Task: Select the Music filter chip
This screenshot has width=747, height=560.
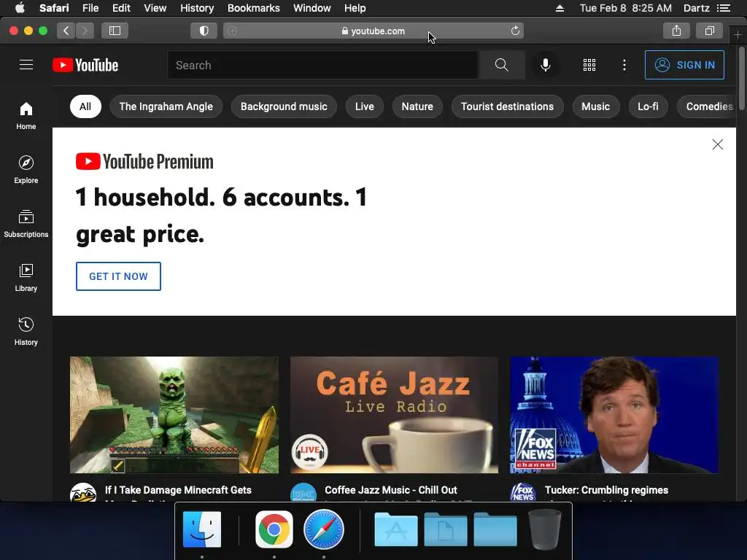Action: point(595,106)
